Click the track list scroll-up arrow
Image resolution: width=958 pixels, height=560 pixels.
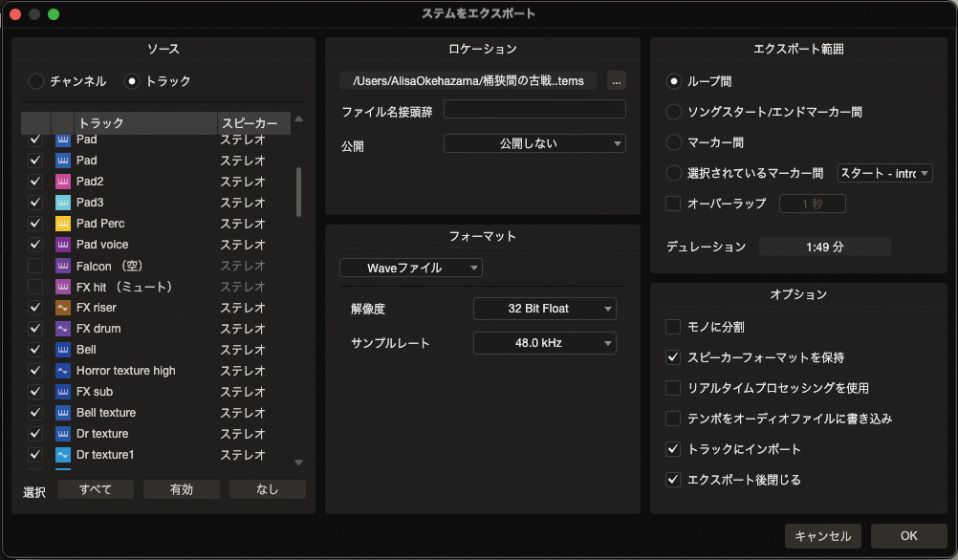(298, 118)
